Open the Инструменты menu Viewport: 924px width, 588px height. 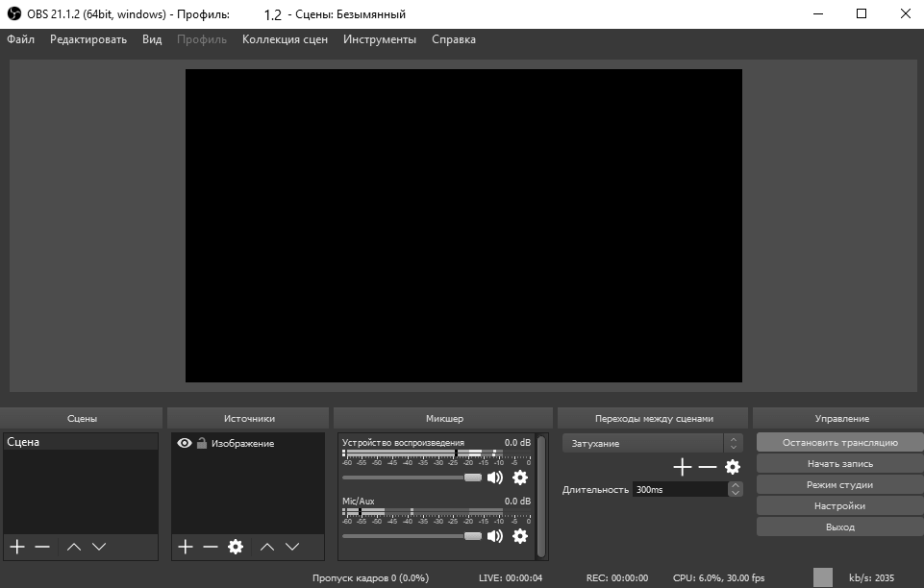(x=381, y=39)
